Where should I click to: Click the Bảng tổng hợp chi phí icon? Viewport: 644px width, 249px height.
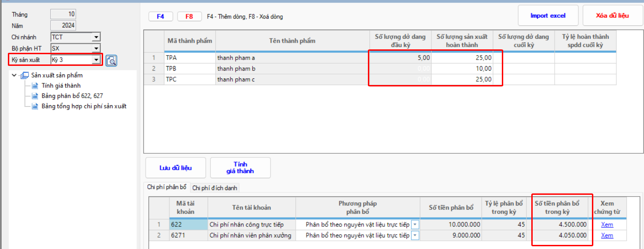pos(35,106)
